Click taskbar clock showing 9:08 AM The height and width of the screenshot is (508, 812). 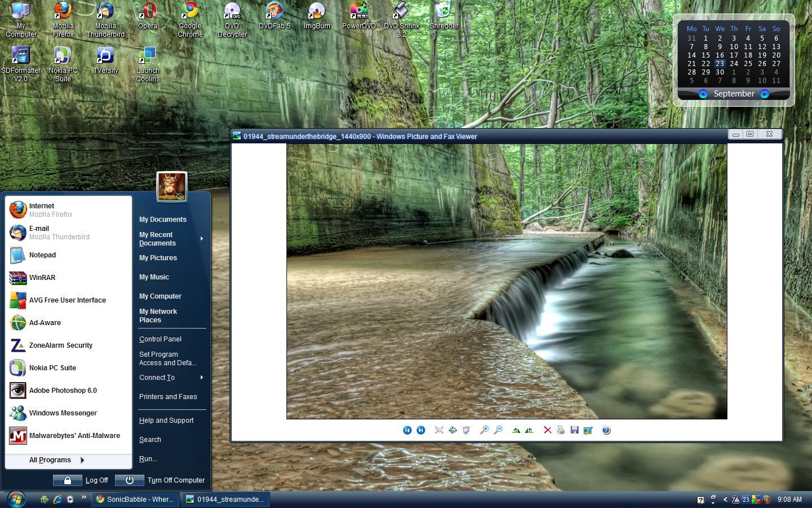(789, 500)
